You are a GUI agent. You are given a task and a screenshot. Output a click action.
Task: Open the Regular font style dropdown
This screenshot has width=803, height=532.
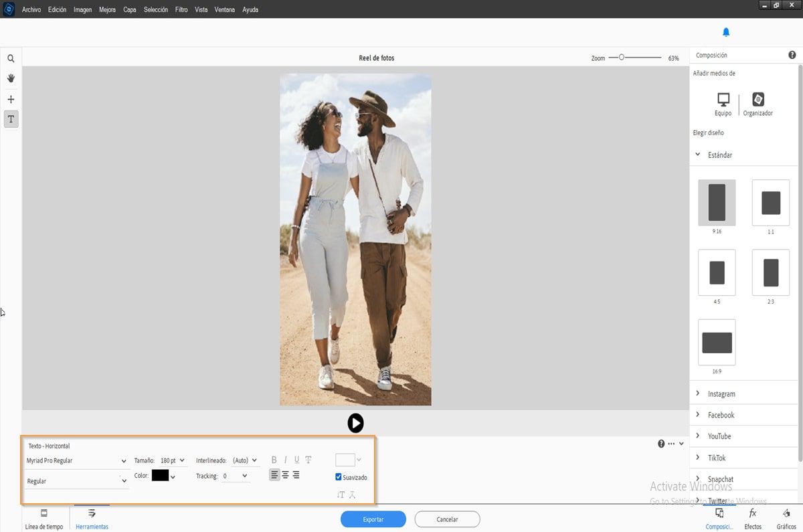point(76,480)
